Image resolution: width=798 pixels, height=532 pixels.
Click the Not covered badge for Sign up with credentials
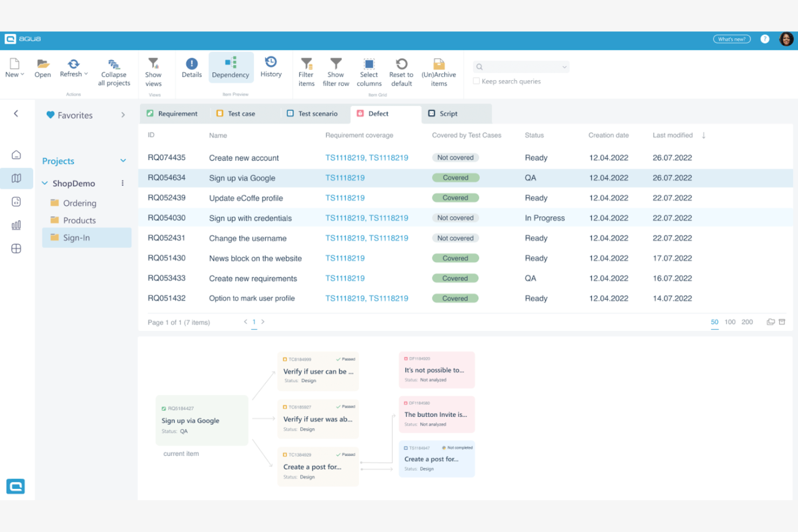point(455,218)
